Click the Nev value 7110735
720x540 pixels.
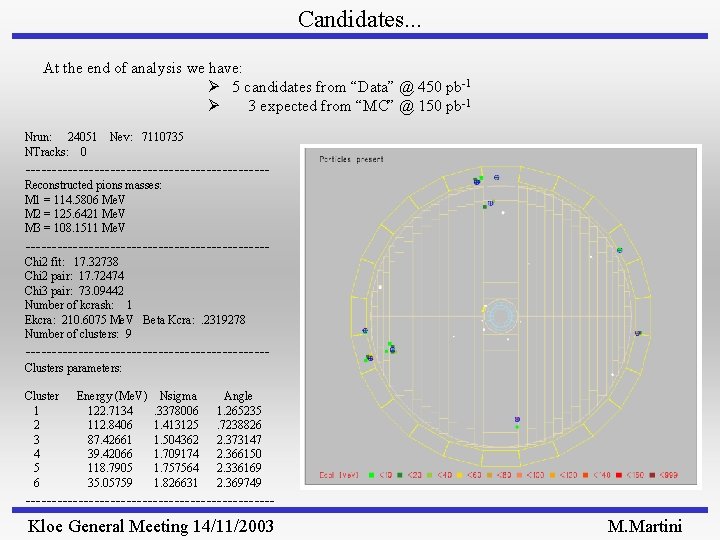click(x=163, y=136)
